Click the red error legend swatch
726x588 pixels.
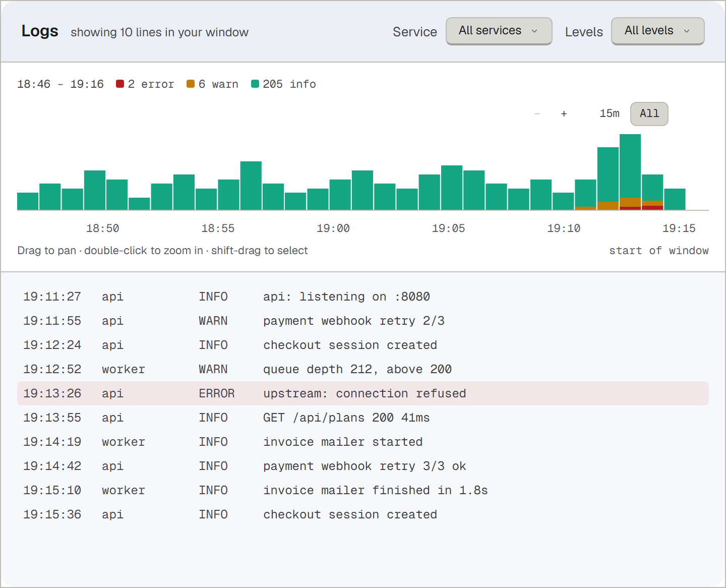pyautogui.click(x=120, y=84)
